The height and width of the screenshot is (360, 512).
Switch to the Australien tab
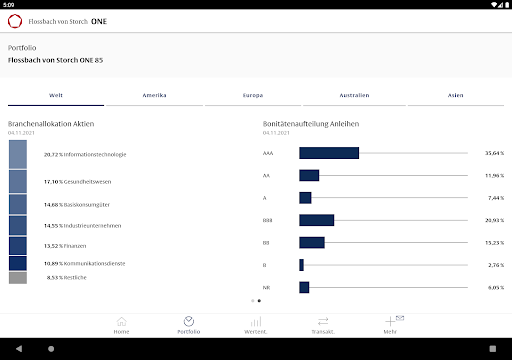point(354,95)
